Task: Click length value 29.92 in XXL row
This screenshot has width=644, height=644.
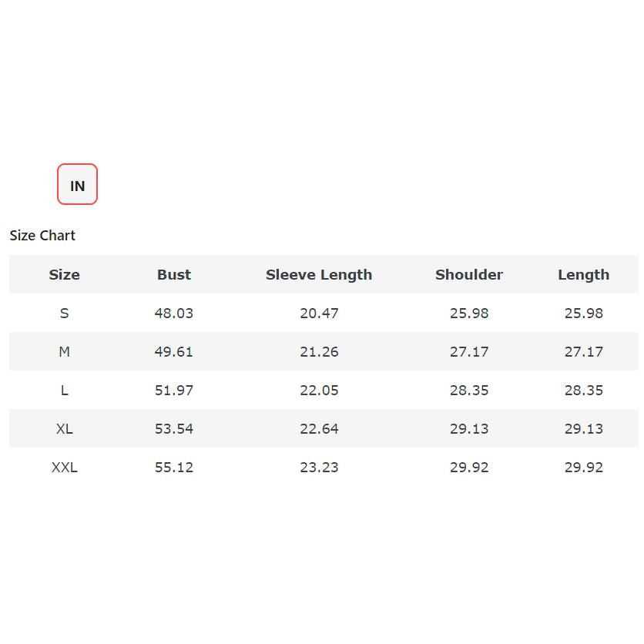Action: (584, 468)
